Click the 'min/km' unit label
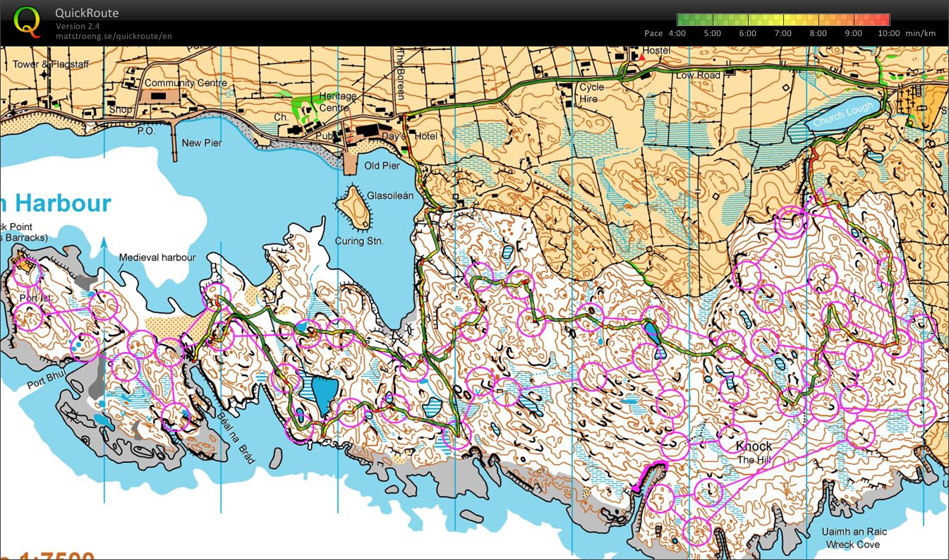Viewport: 949px width, 560px height. [x=921, y=33]
